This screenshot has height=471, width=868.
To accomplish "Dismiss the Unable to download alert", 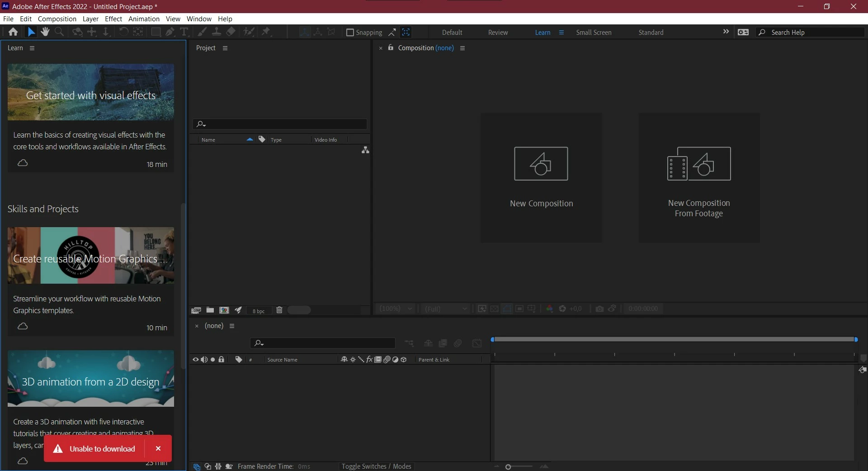I will point(158,448).
